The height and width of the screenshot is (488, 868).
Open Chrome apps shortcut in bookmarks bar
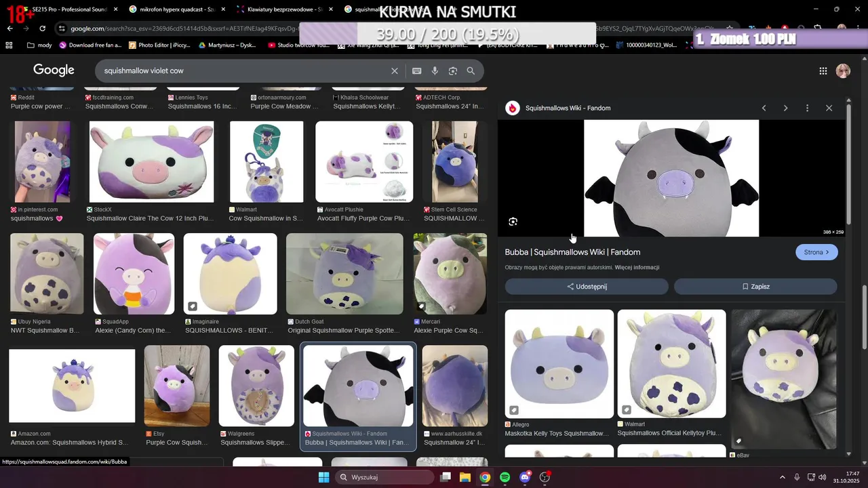[x=9, y=45]
